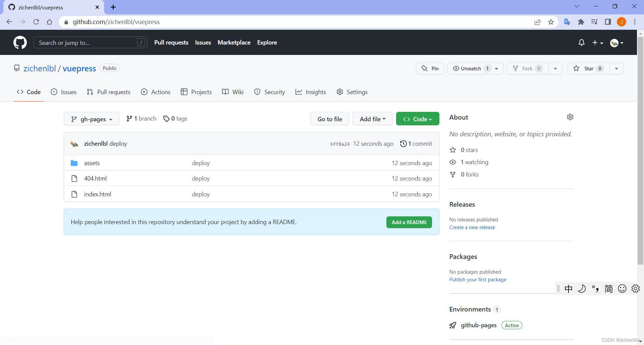Screen dimensions: 644x345
Task: Click the browser forward arrow
Action: pos(23,22)
